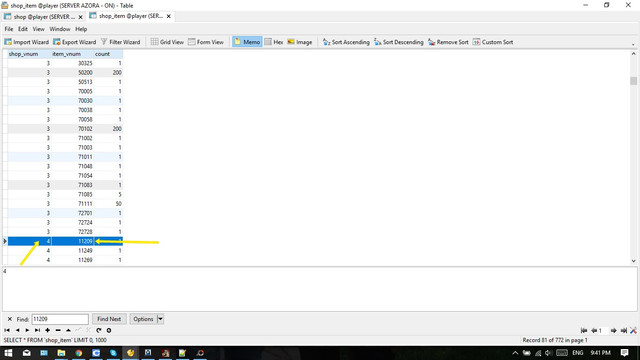640x360 pixels.
Task: Go to the next record
Action: pyautogui.click(x=27, y=330)
